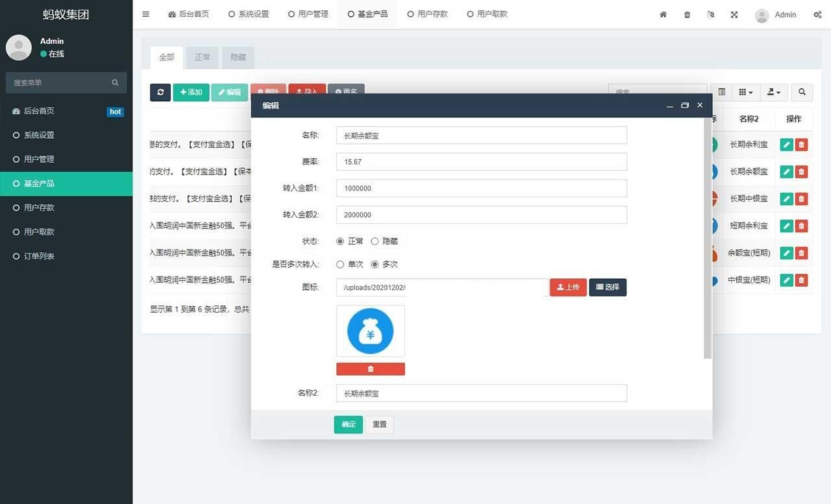Screen dimensions: 831x504
Task: Collapse the sidebar with the hamburger icon
Action: tap(145, 14)
